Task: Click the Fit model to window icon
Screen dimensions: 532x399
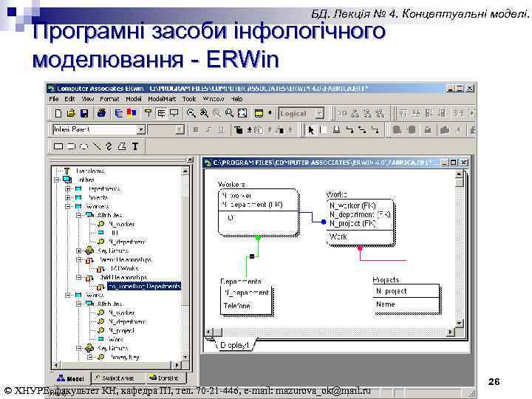Action: [x=242, y=113]
